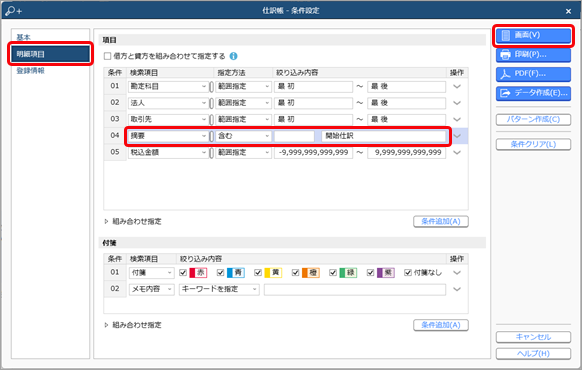Click the blue info icon beside the checkbox
The width and height of the screenshot is (582, 370).
pyautogui.click(x=233, y=56)
